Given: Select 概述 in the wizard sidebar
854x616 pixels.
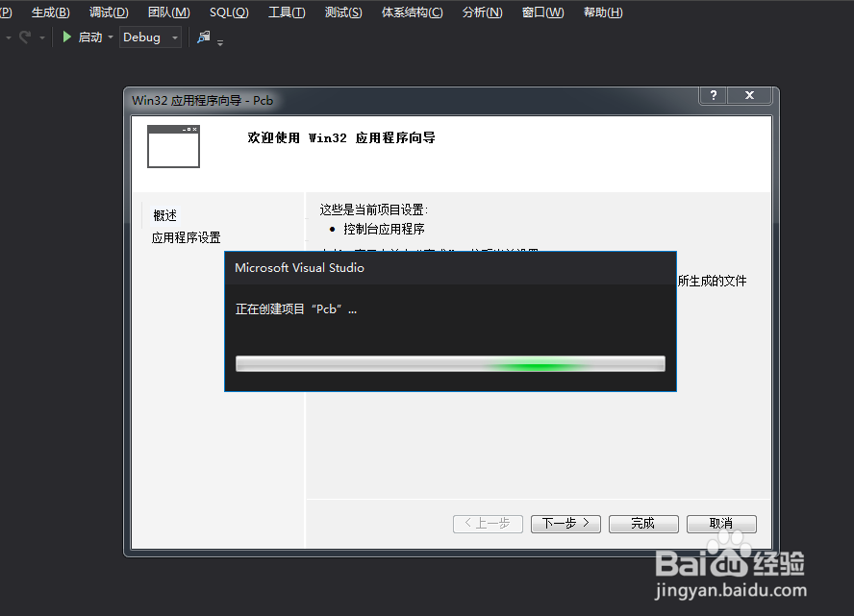Looking at the screenshot, I should click(x=165, y=215).
